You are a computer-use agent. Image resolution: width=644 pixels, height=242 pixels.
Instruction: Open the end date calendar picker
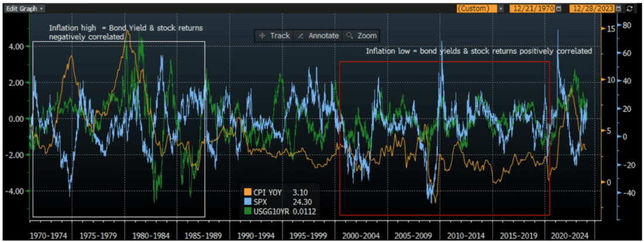pos(618,9)
